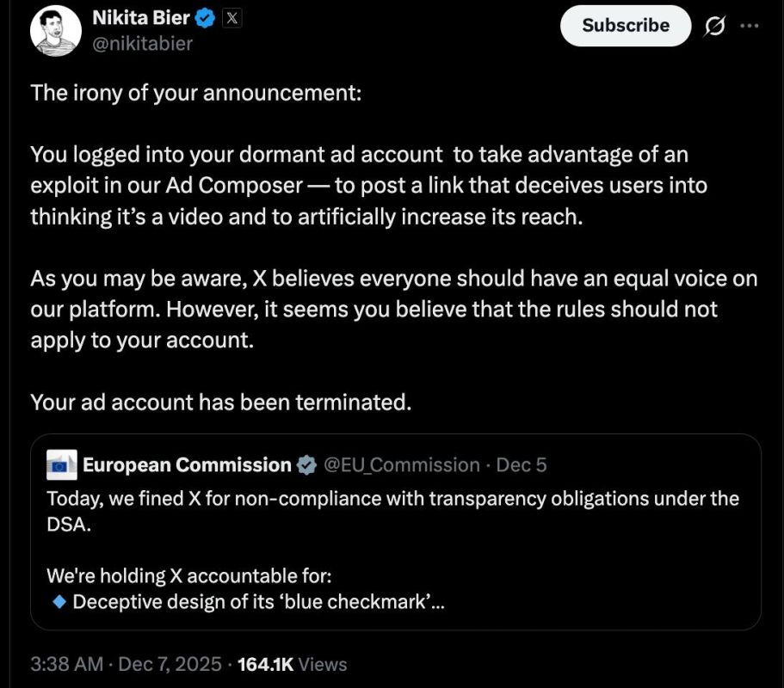Open Nikita Bier's profile avatar
Image resolution: width=784 pixels, height=688 pixels.
click(x=56, y=32)
